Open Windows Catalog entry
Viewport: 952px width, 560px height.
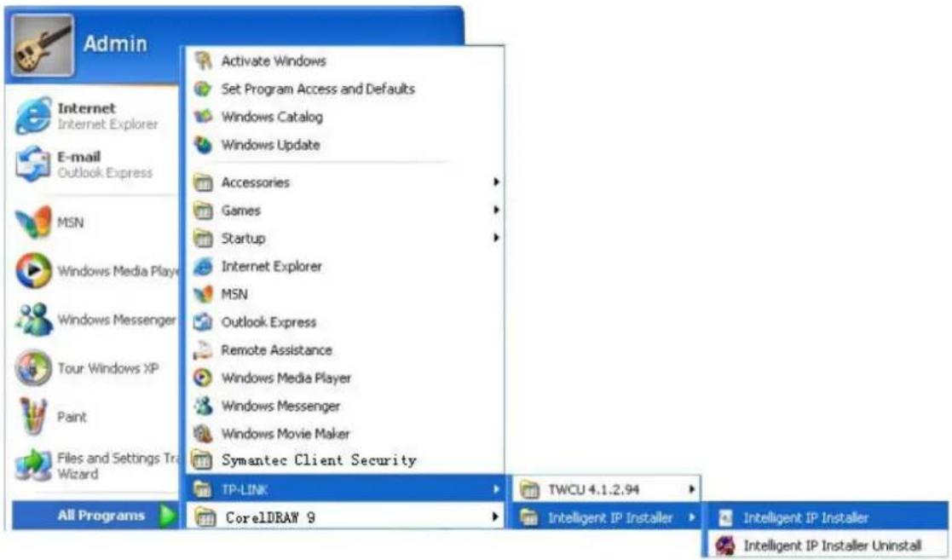345,117
